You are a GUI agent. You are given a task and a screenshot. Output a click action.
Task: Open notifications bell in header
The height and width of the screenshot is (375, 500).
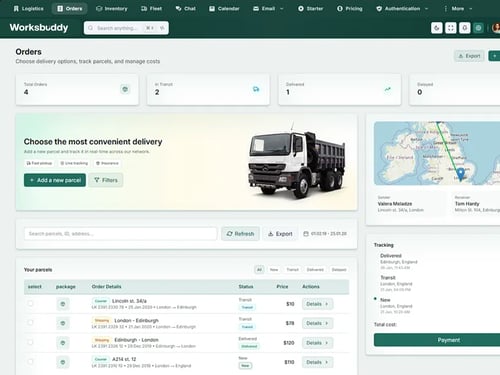[465, 28]
